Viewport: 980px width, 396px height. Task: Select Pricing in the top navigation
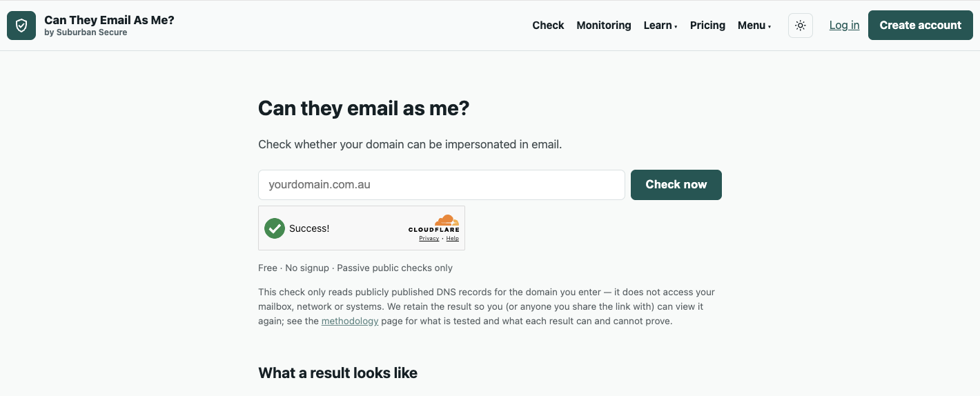[x=707, y=26]
